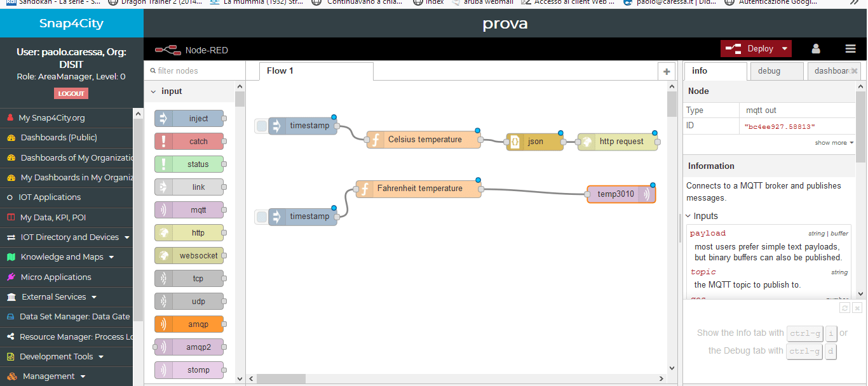This screenshot has height=386, width=868.
Task: Switch to the debug sidebar tab
Action: (775, 71)
